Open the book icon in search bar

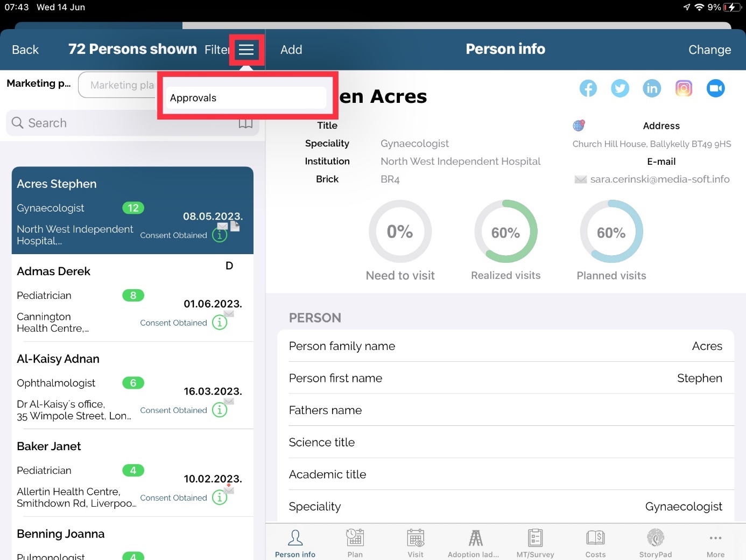[245, 123]
